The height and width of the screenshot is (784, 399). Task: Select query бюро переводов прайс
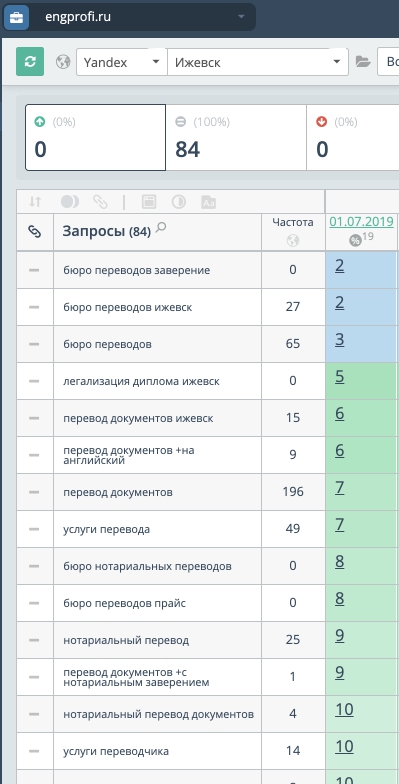[124, 603]
